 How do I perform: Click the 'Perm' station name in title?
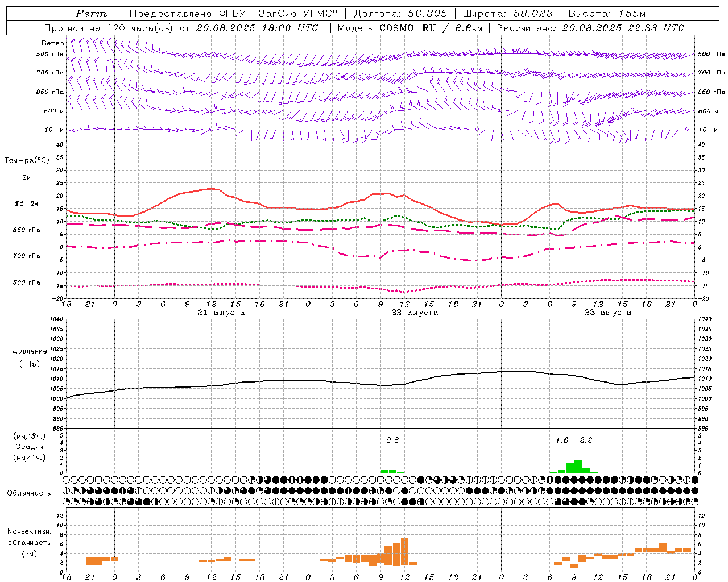(x=91, y=14)
